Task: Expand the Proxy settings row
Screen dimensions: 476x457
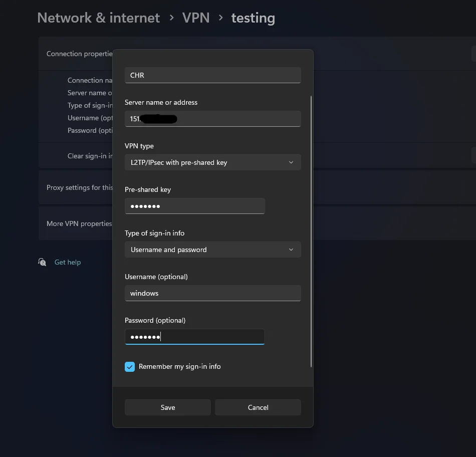Action: pyautogui.click(x=76, y=187)
